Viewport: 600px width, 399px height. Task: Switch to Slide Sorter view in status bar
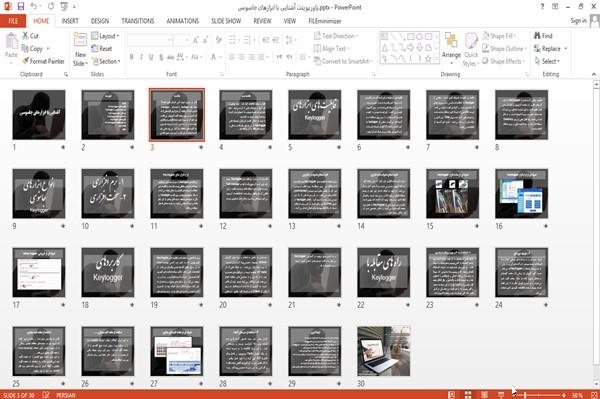coord(468,395)
